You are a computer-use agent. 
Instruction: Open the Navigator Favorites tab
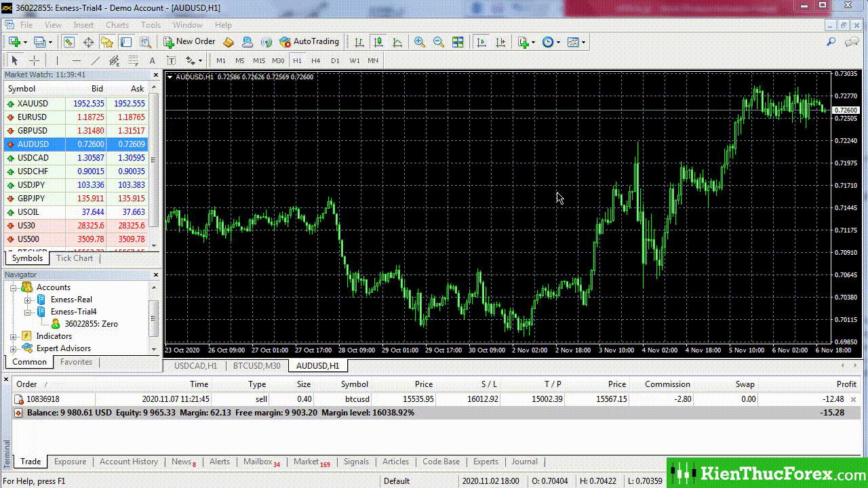click(76, 362)
